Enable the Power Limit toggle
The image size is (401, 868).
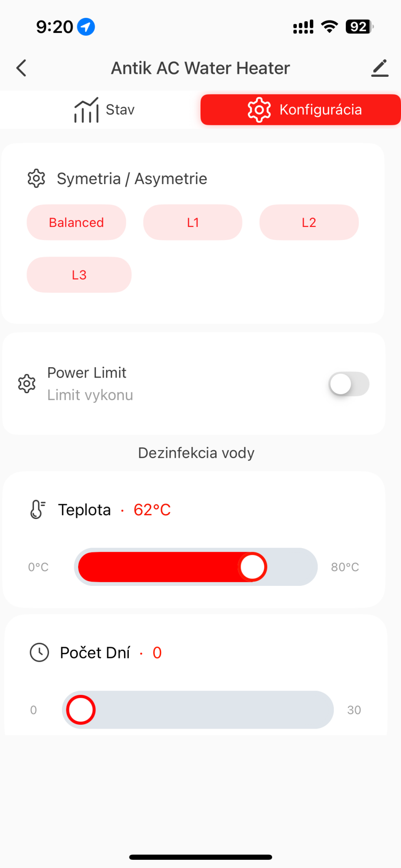point(349,384)
